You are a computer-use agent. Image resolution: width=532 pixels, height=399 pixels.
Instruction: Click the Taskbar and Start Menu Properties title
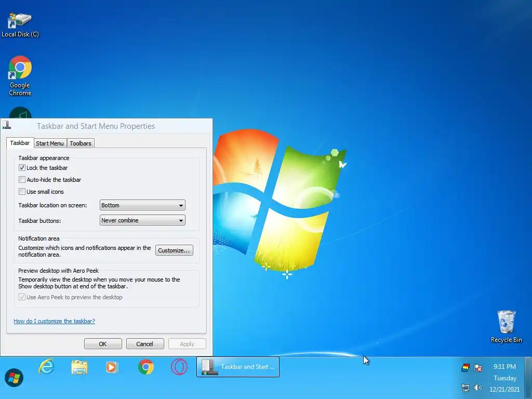(x=96, y=126)
